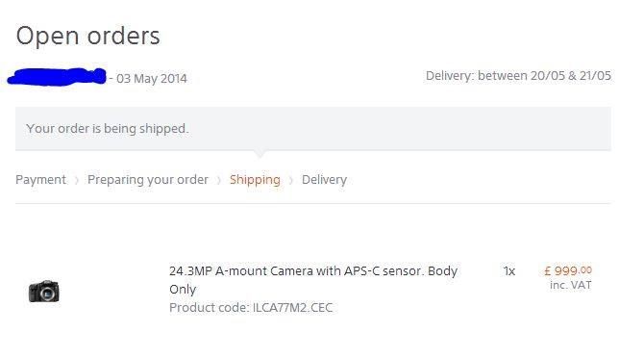Image resolution: width=644 pixels, height=358 pixels.
Task: Click the £999.00 price
Action: point(568,270)
